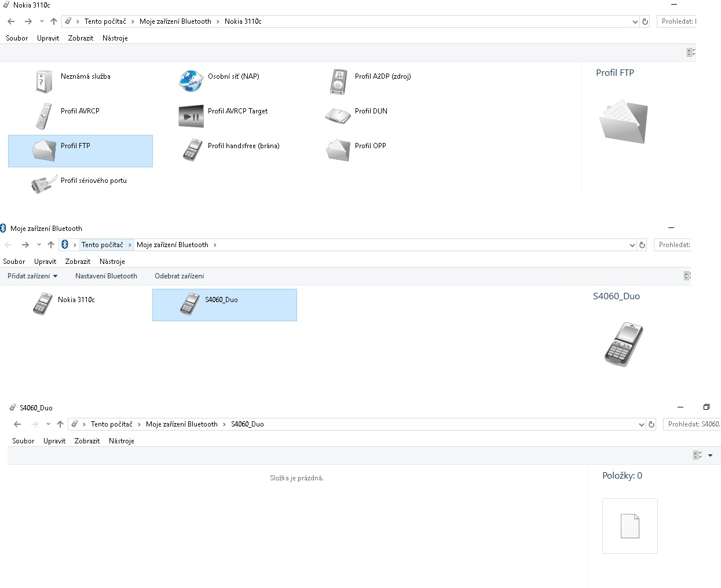Select Profil handsfree (brána) phone icon

point(192,150)
